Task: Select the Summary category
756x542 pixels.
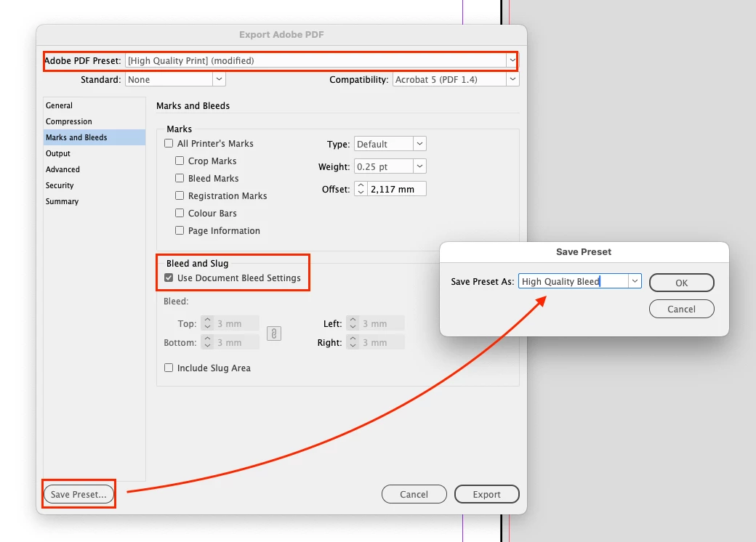Action: [94, 201]
